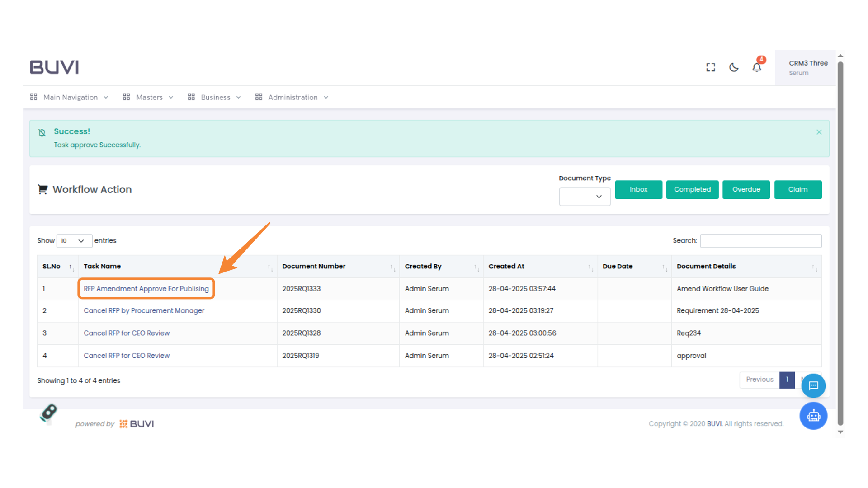Click the Completed filter button

692,189
